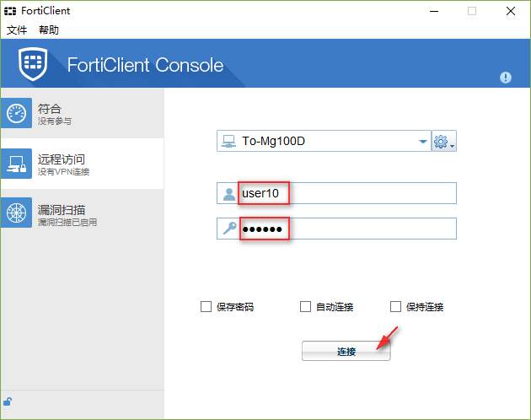This screenshot has height=420, width=531.
Task: Click the FortiClient title bar app icon
Action: click(10, 11)
